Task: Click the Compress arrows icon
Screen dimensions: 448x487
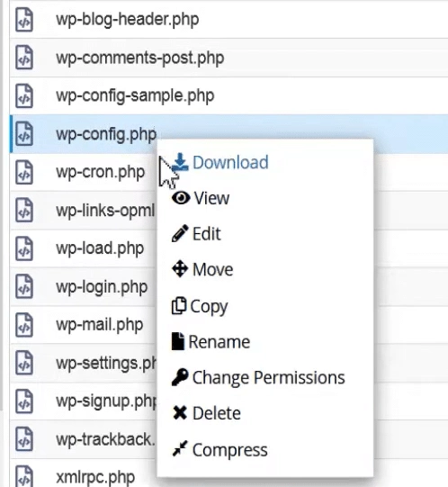Action: pyautogui.click(x=180, y=448)
